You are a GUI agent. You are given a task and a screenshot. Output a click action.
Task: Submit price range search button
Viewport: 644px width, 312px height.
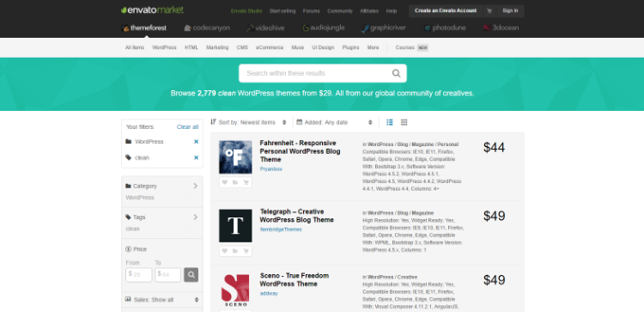pos(191,274)
